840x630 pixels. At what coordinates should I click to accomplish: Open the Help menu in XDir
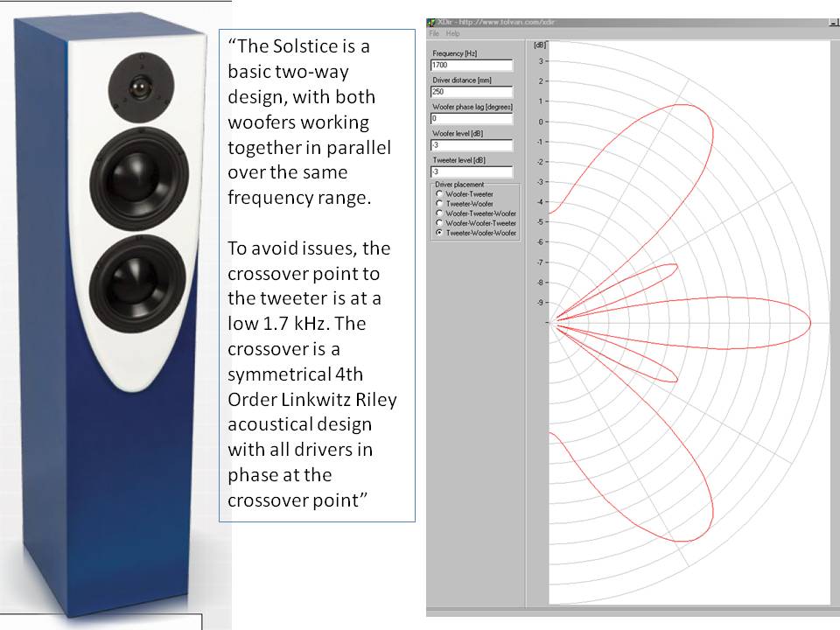[x=453, y=33]
